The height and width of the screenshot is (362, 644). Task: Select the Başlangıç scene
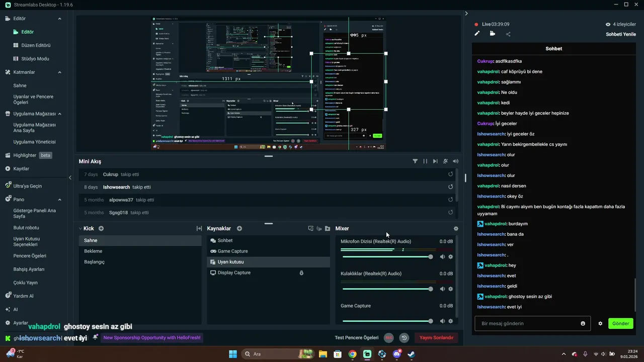(140, 262)
